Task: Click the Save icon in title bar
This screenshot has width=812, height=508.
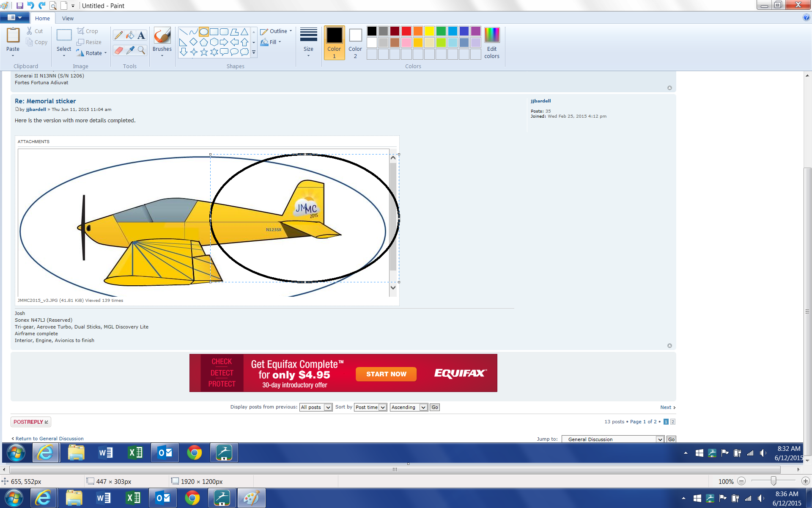Action: [19, 6]
